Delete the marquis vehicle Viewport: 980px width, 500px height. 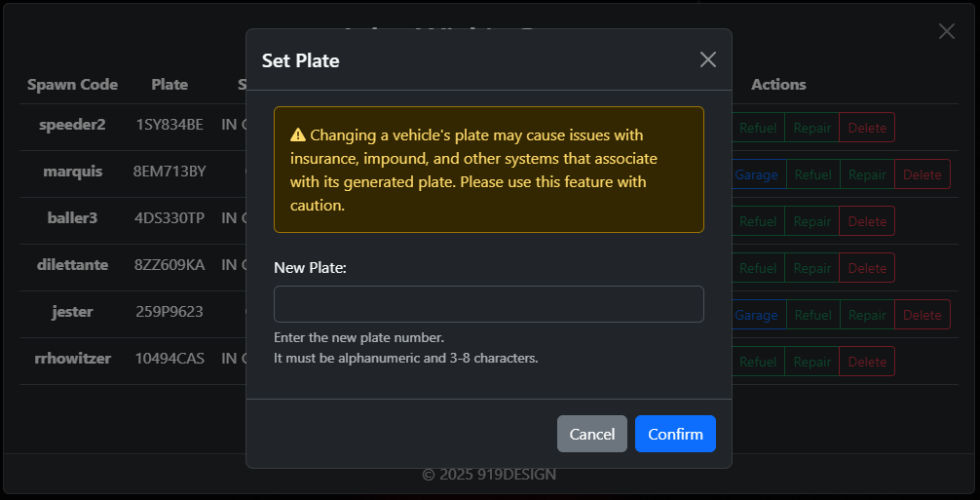[x=922, y=174]
